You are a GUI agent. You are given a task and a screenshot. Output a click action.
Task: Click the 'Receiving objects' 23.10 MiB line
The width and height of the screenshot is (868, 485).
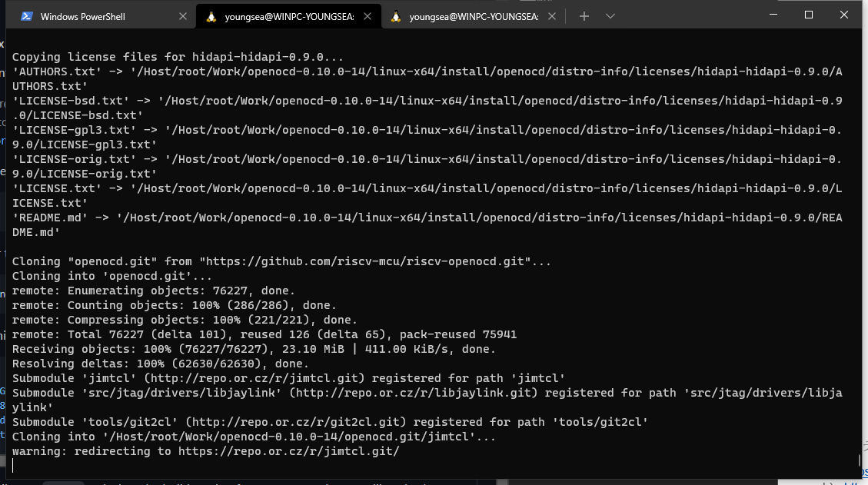tap(254, 349)
